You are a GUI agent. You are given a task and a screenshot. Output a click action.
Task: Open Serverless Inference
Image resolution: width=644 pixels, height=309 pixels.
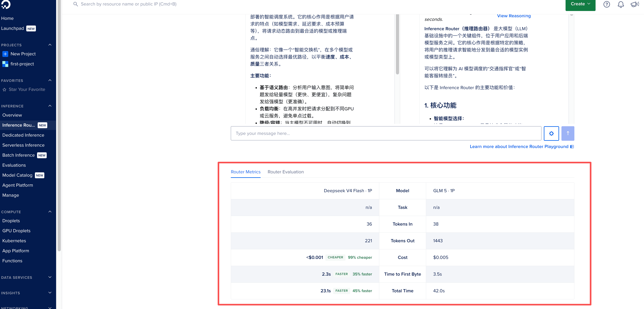pos(24,145)
